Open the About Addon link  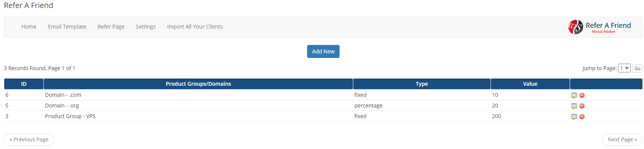point(603,32)
